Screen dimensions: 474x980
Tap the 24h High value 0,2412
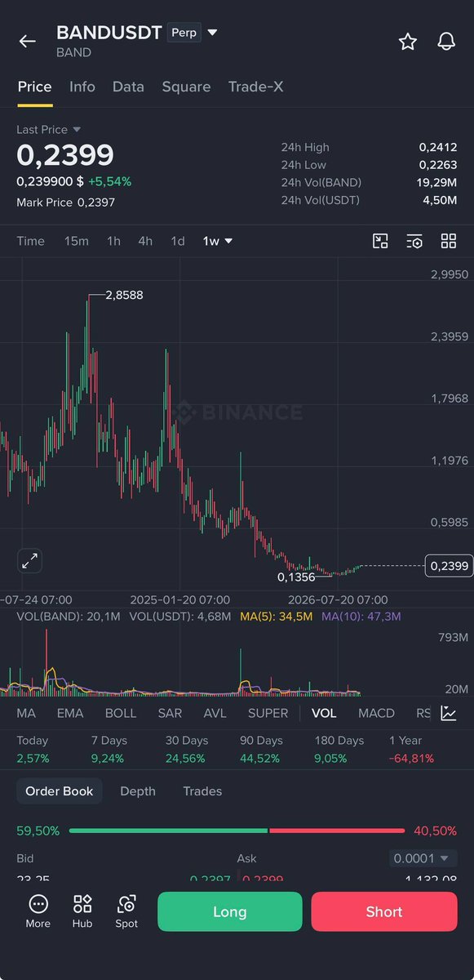(438, 147)
